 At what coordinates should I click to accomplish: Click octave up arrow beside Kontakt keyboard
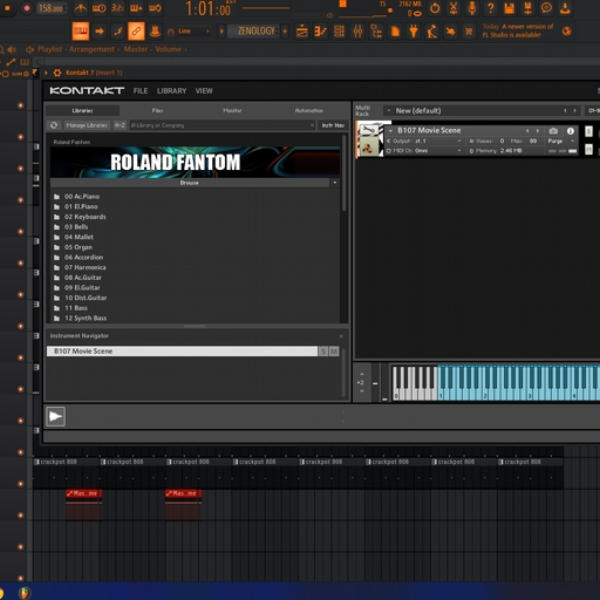point(362,374)
